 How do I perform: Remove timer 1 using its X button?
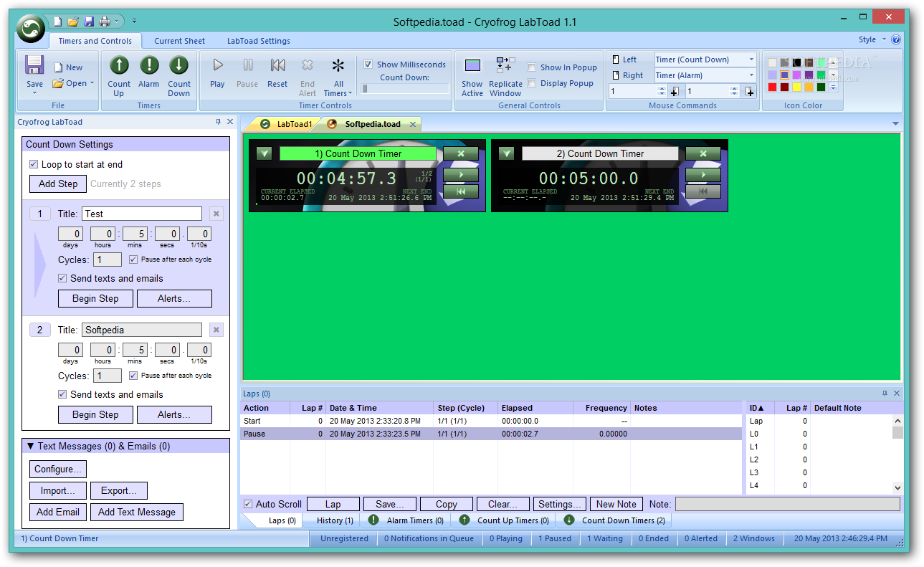(461, 153)
